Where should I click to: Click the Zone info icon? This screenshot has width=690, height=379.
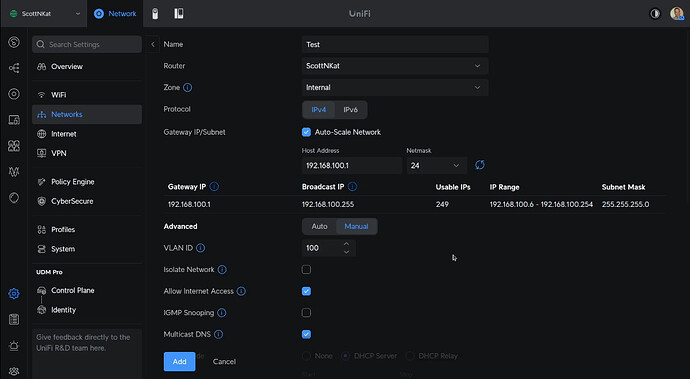point(187,88)
